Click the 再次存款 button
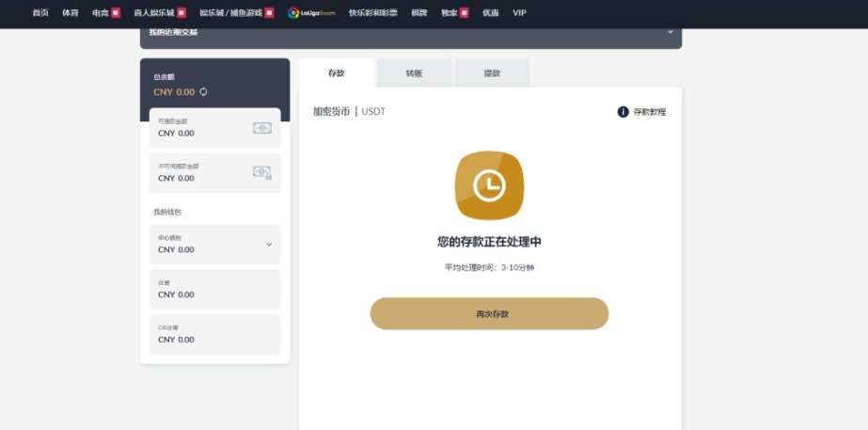 coord(489,313)
